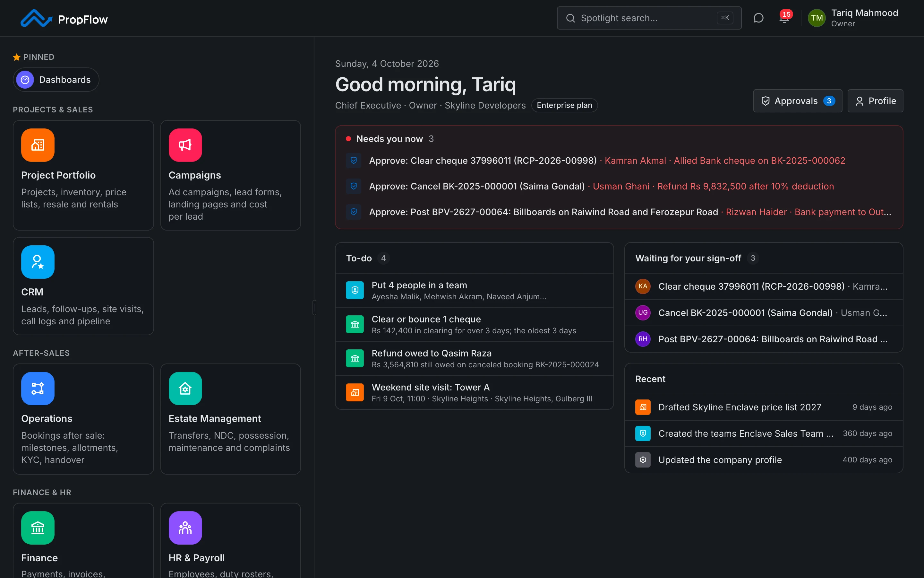Open 'Refund owed to Qasim Raza' to-do
924x578 pixels.
point(474,359)
